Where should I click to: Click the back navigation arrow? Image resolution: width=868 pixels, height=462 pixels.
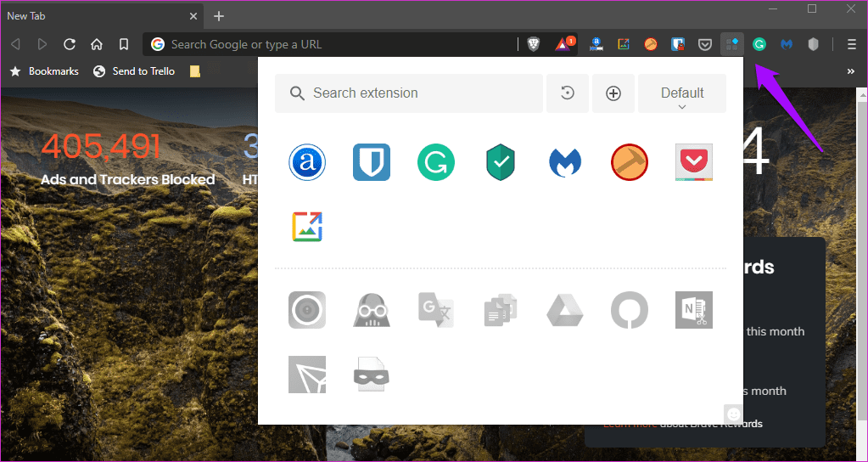(x=16, y=44)
